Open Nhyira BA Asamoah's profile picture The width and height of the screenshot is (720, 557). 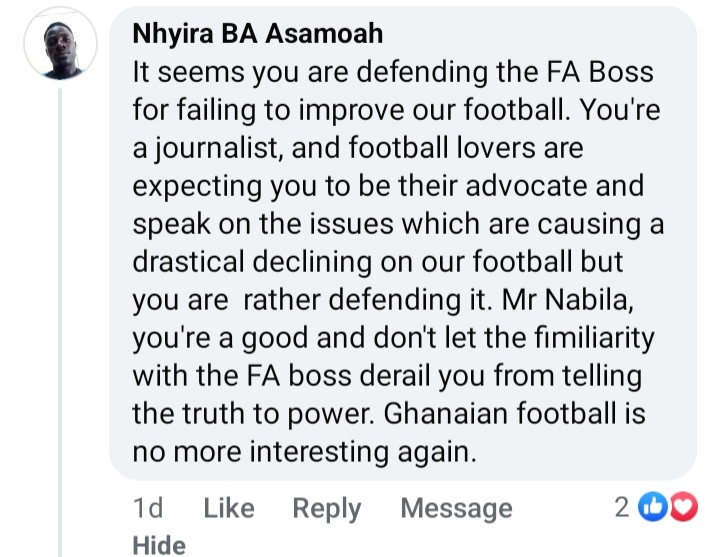tap(60, 47)
